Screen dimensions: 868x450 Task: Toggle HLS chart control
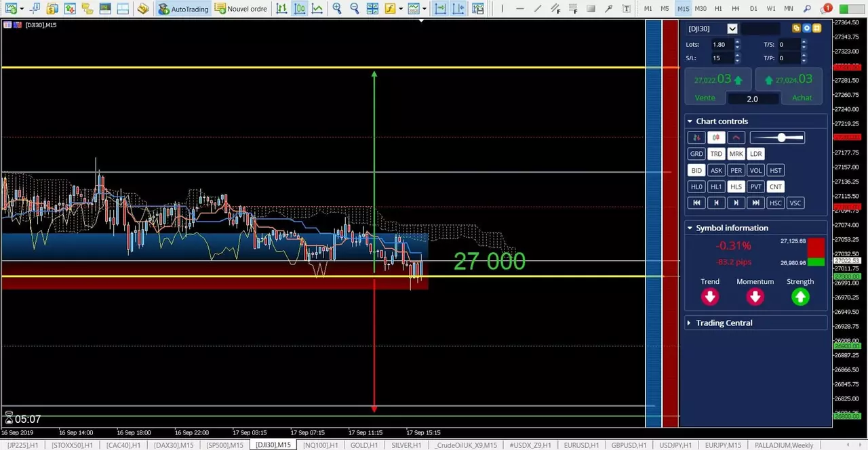coord(736,186)
